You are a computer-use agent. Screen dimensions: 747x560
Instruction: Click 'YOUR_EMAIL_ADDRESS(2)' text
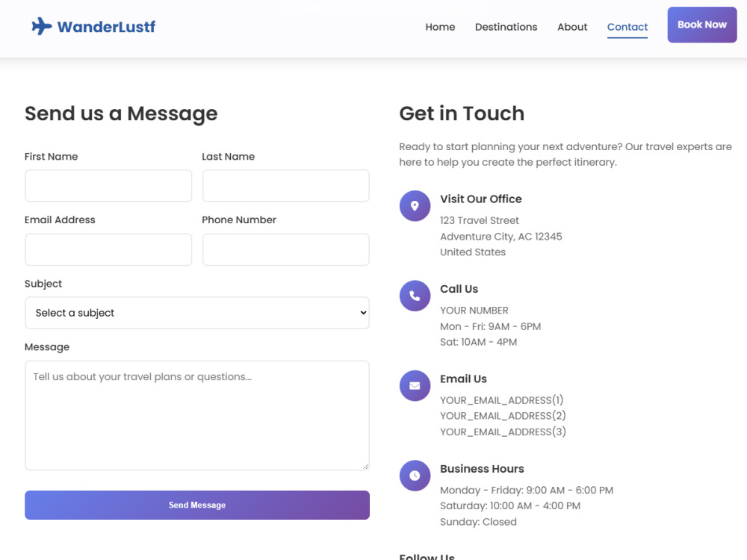coord(503,416)
